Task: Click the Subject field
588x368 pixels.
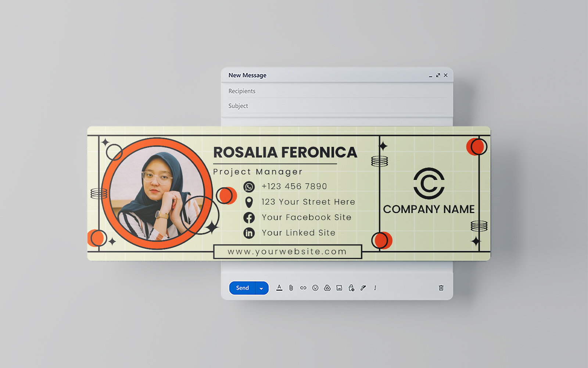Action: [337, 106]
